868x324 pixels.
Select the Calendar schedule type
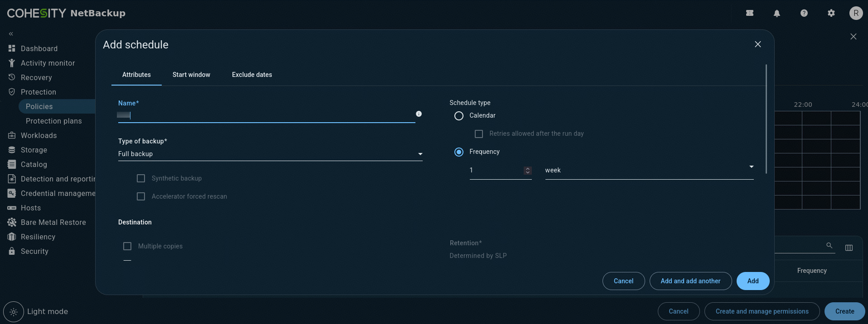tap(459, 116)
